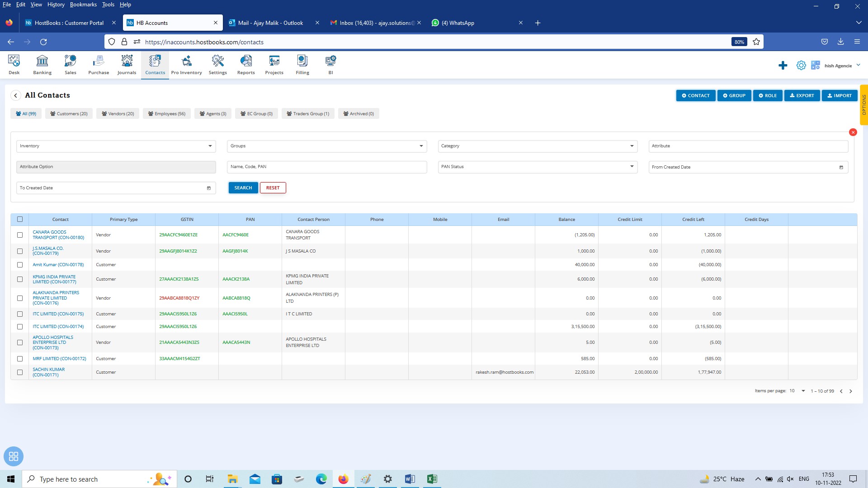Toggle checkbox for CANARA GOODS TRANSPORT row
Screen dimensions: 868x488
[x=20, y=235]
